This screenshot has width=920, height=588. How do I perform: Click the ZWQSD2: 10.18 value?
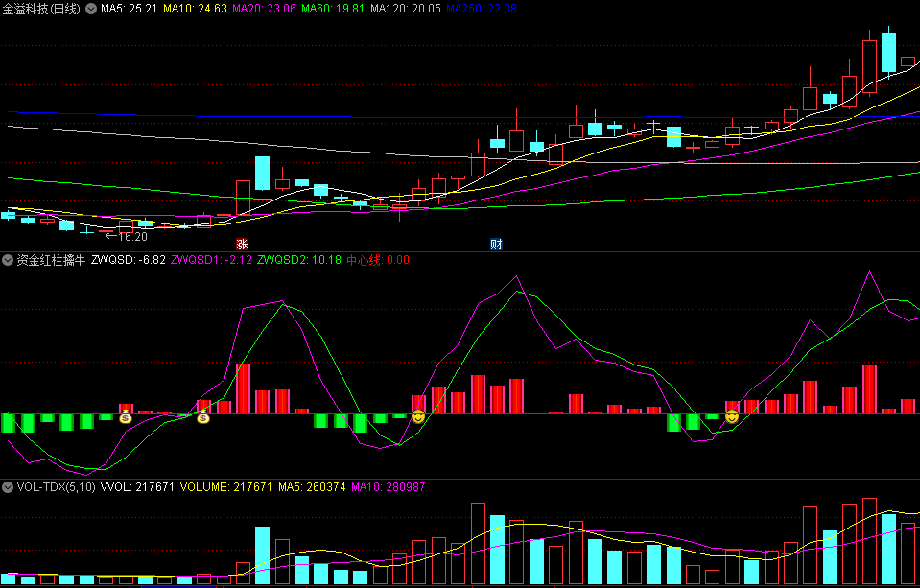coord(299,260)
